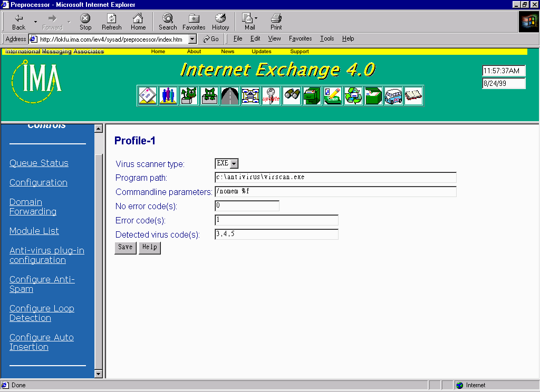This screenshot has height=392, width=540.
Task: Click the green filing cabinet icon
Action: coord(312,96)
